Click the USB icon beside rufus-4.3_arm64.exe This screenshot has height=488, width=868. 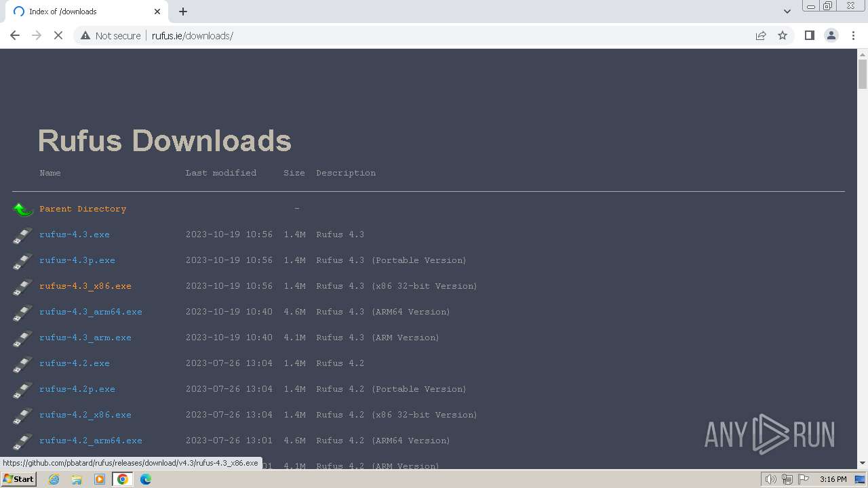point(22,312)
